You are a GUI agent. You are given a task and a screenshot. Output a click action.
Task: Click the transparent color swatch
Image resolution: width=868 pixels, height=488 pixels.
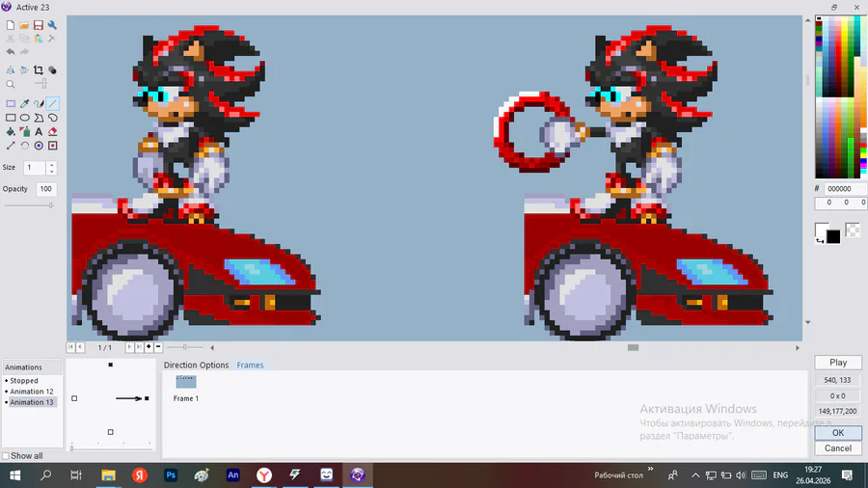[x=854, y=230]
